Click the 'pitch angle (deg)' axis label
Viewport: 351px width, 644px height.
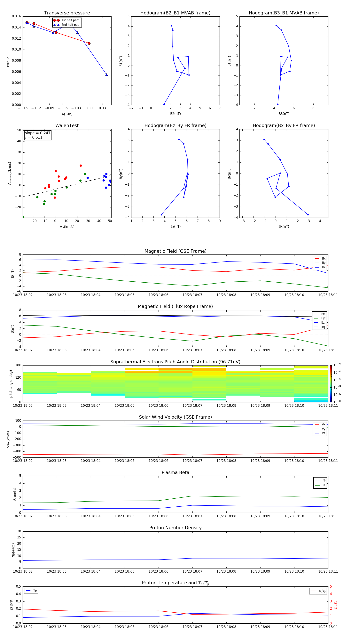11,384
